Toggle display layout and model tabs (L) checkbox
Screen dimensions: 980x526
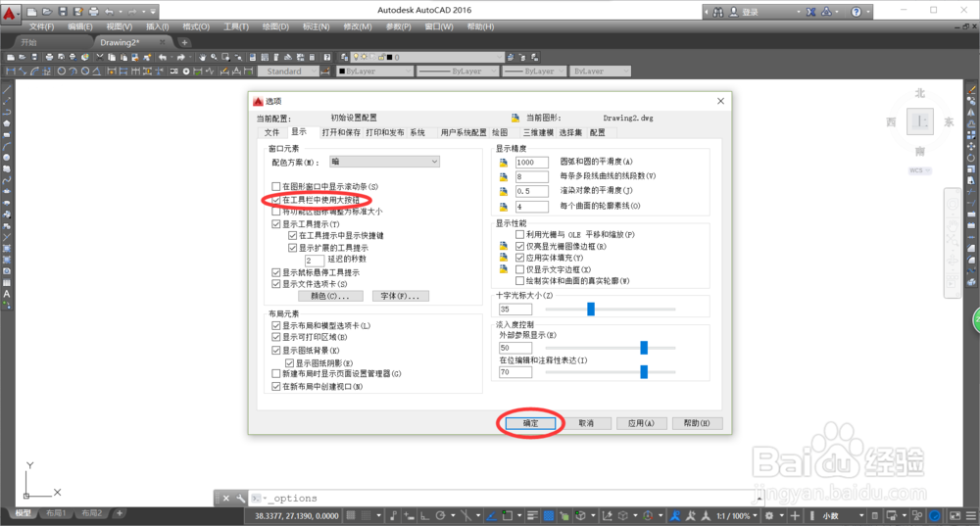pyautogui.click(x=276, y=325)
